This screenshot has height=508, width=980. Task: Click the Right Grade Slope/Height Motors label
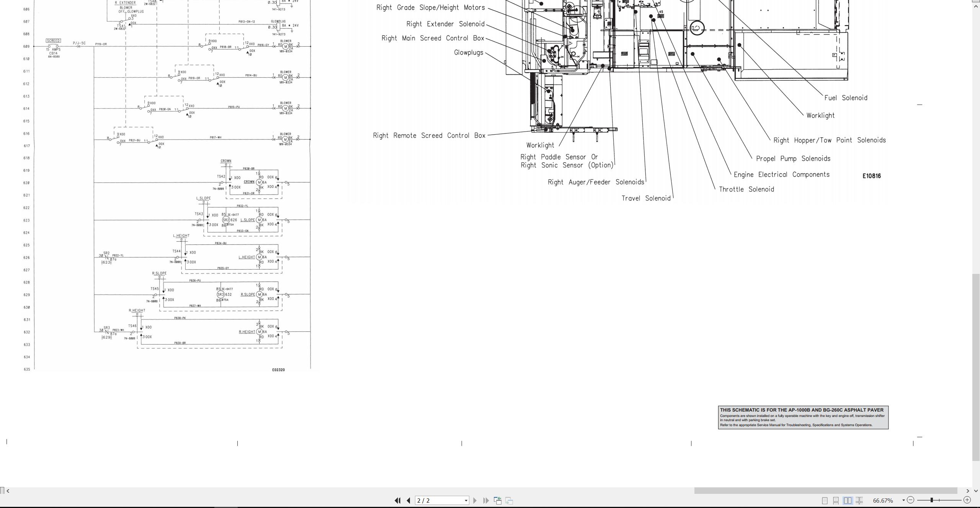coord(431,8)
